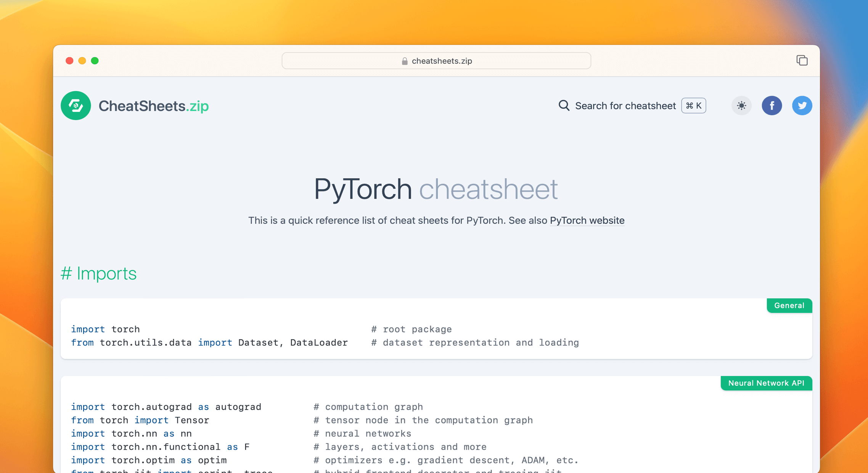Open the Twitter profile icon
The height and width of the screenshot is (473, 868).
802,106
